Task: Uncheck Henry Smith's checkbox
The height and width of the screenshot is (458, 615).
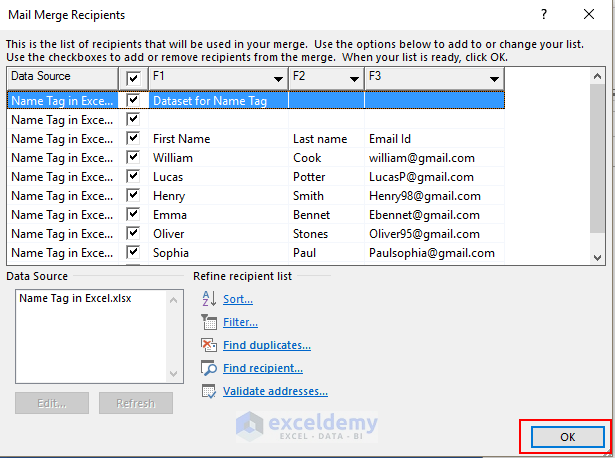Action: [x=133, y=195]
